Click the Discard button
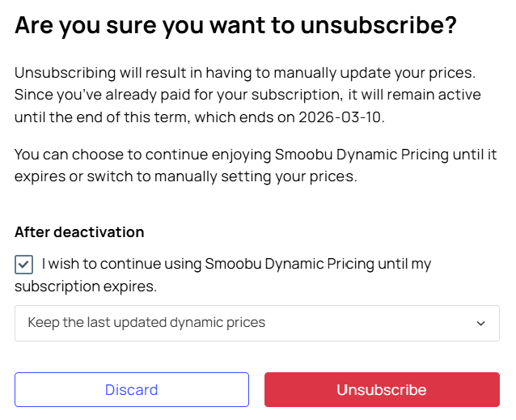516x420 pixels. pyautogui.click(x=132, y=390)
